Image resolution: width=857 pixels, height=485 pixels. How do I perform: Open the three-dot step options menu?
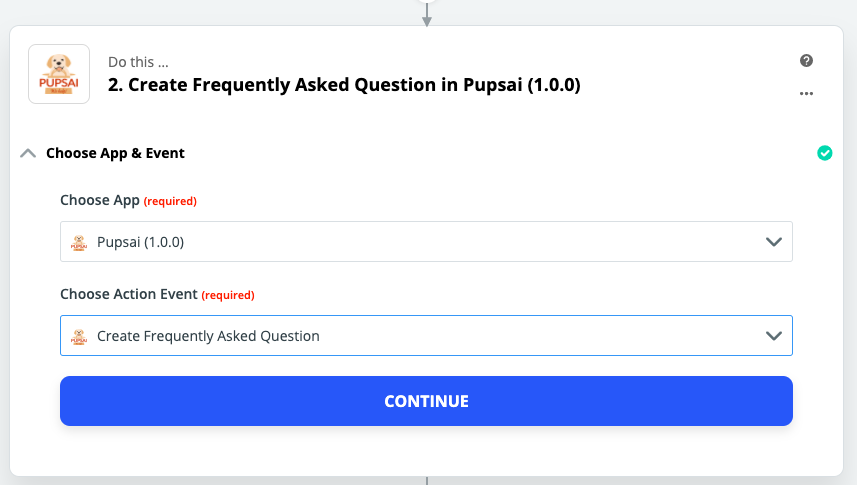click(807, 95)
